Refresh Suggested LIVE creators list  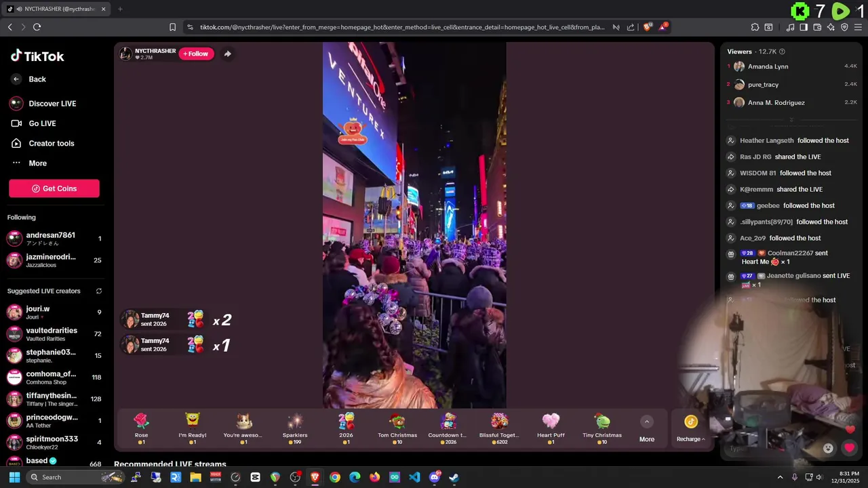[x=99, y=291]
